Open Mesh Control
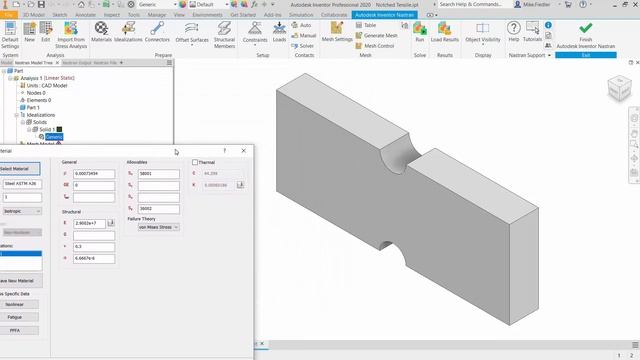The width and height of the screenshot is (640, 360). [375, 46]
